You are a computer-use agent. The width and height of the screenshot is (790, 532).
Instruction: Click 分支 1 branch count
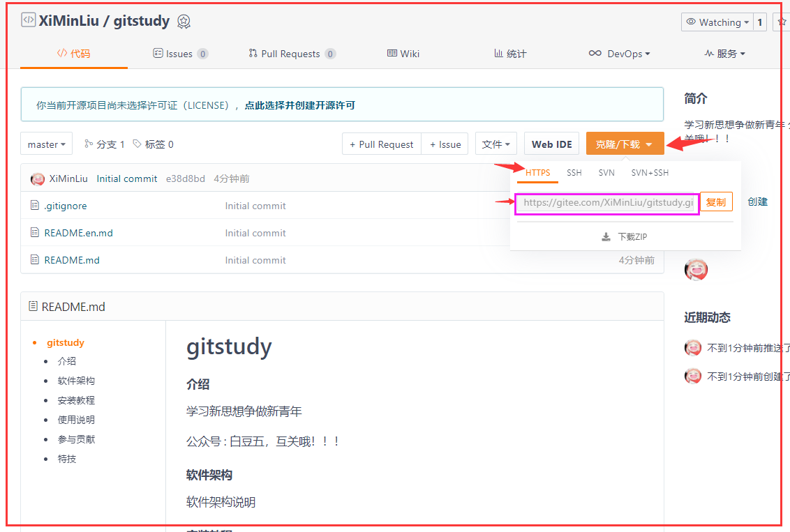pos(104,144)
